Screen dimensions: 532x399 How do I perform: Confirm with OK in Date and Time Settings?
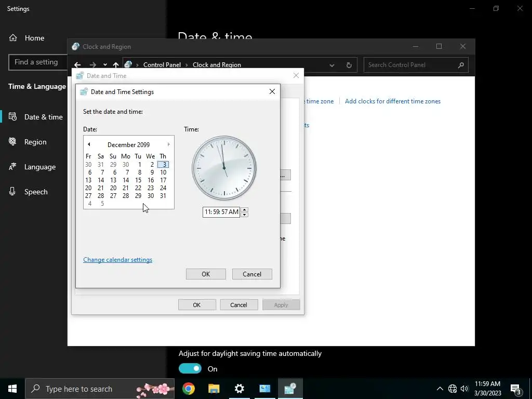(206, 274)
